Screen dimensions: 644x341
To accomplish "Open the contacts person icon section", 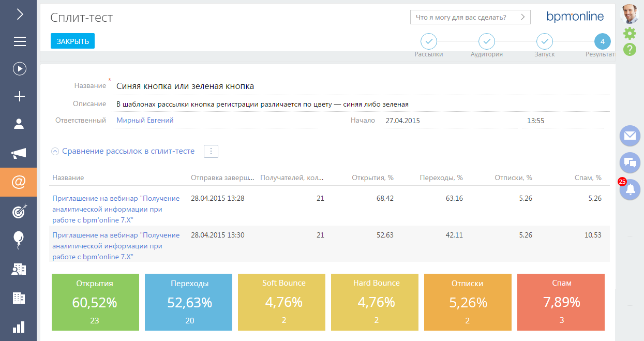I will (20, 124).
